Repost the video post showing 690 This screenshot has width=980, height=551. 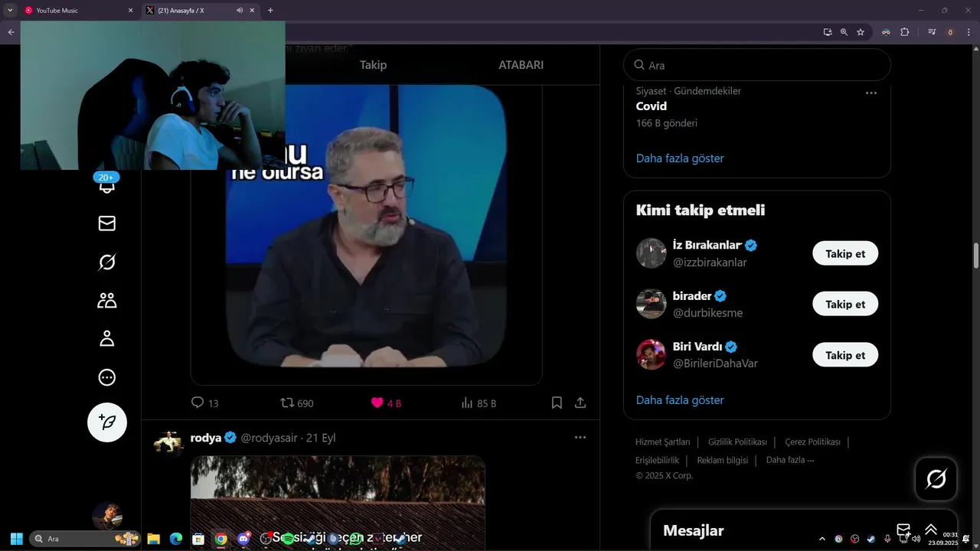pos(297,403)
